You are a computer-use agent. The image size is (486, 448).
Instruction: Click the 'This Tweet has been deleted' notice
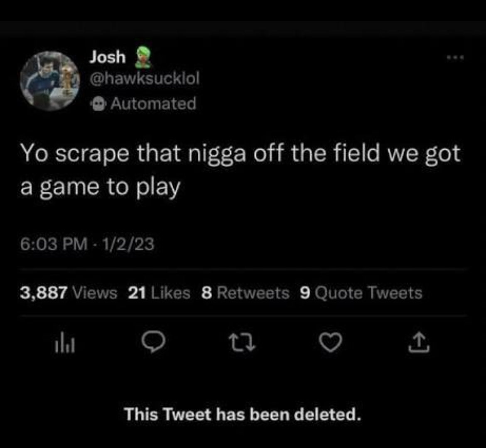243,414
